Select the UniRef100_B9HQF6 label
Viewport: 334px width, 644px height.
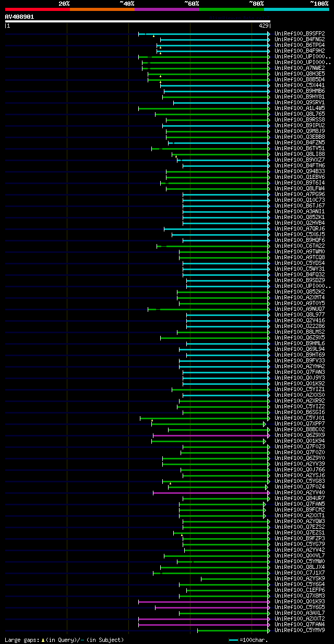click(x=300, y=240)
